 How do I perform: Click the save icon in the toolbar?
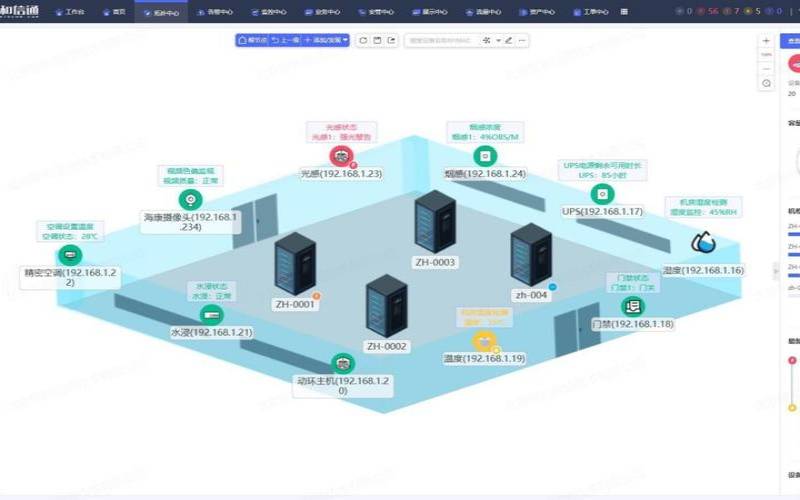pos(377,40)
